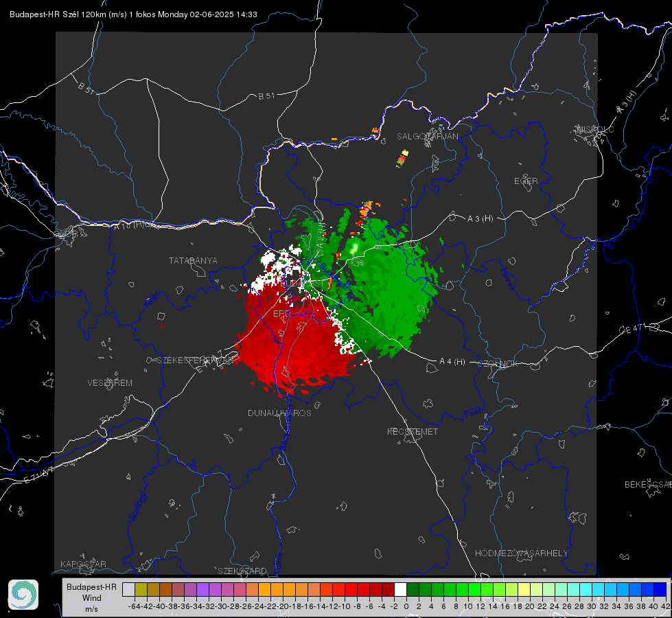Click the MISKOLC city label
672x618 pixels.
click(x=595, y=130)
